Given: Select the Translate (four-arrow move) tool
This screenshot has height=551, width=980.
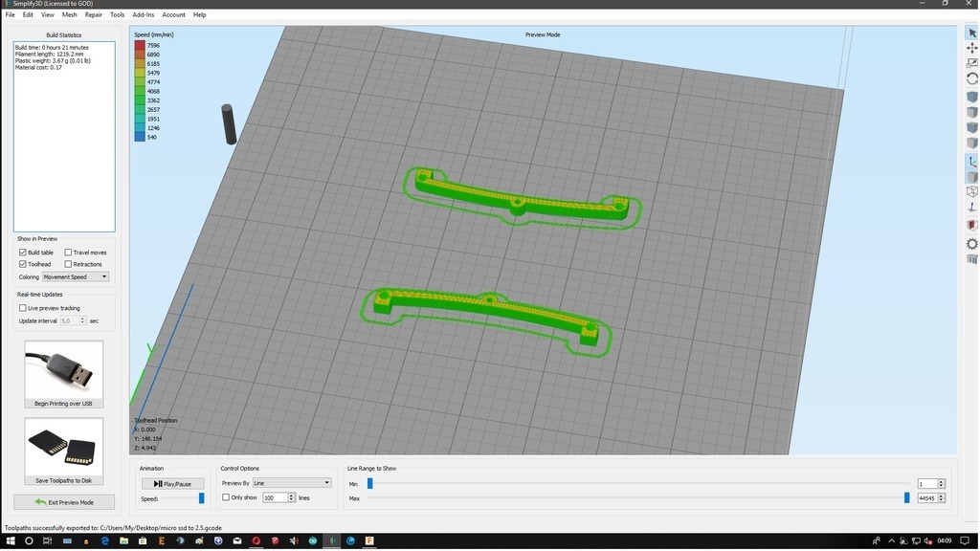Looking at the screenshot, I should coord(972,48).
